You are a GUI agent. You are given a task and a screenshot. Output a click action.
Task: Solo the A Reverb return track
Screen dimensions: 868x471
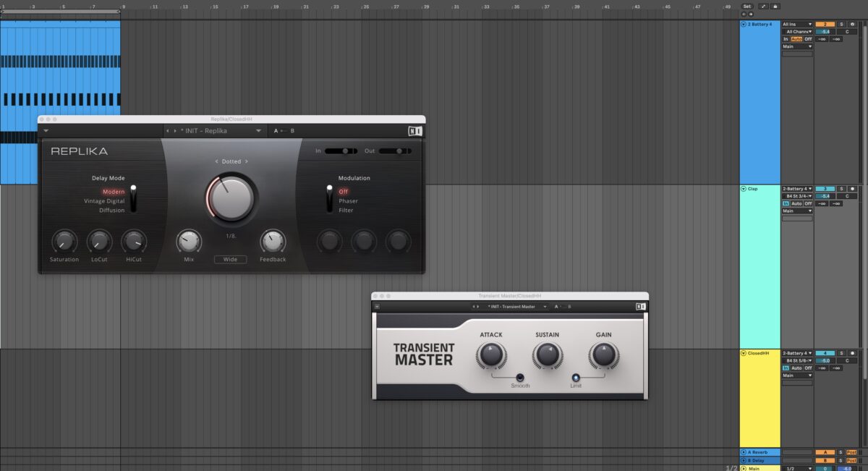click(841, 452)
